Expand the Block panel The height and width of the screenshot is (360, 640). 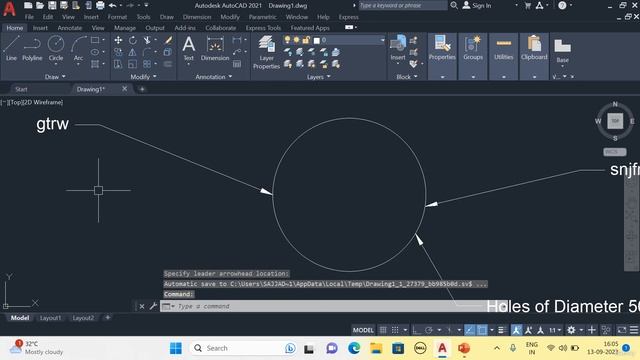pos(407,77)
